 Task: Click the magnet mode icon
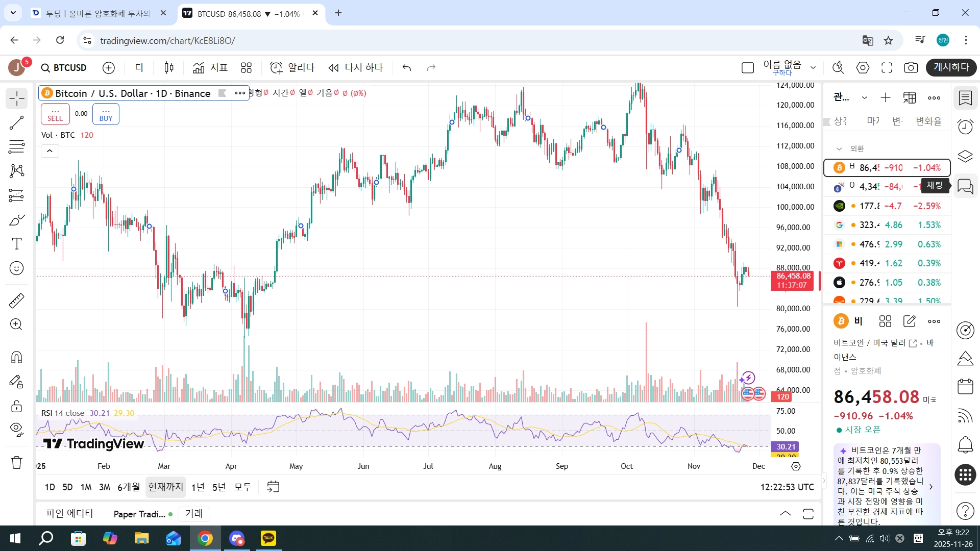[x=16, y=357]
